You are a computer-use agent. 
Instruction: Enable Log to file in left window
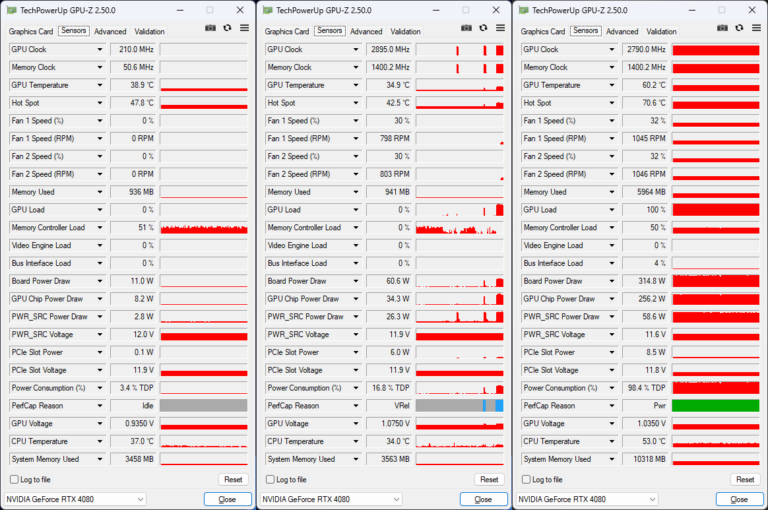[x=14, y=480]
